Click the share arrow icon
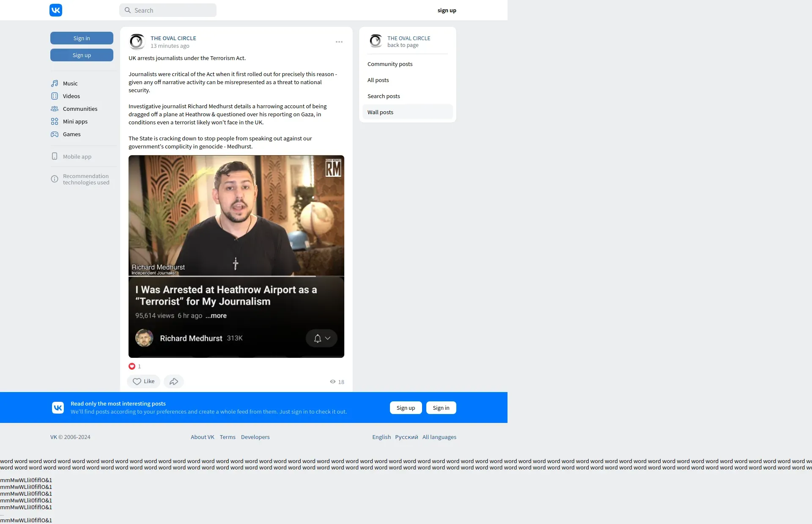Image resolution: width=812 pixels, height=524 pixels. pos(173,381)
